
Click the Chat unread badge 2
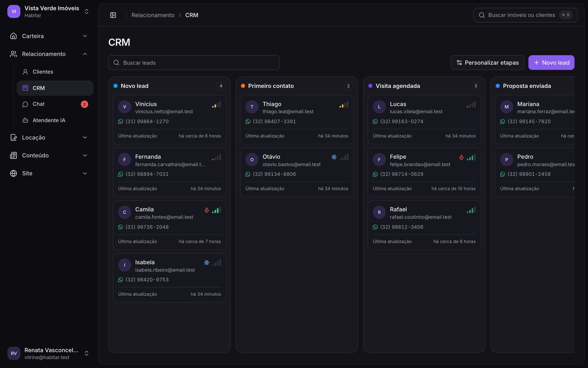[x=84, y=104]
